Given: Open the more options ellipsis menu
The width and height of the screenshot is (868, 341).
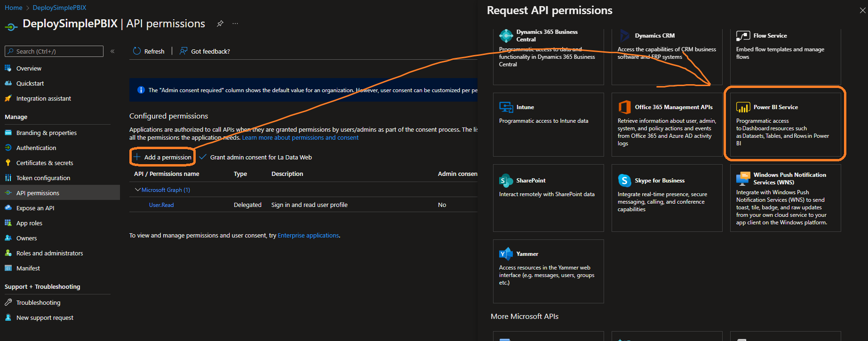Looking at the screenshot, I should pyautogui.click(x=235, y=24).
